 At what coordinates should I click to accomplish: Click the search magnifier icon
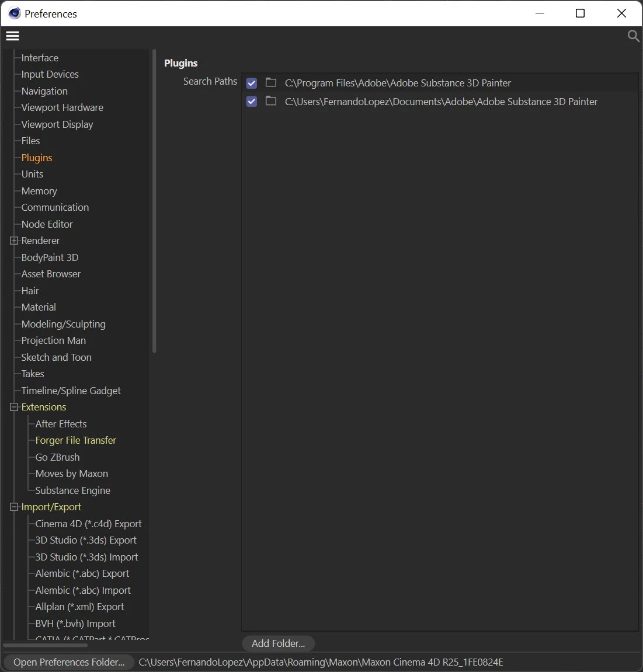point(633,36)
